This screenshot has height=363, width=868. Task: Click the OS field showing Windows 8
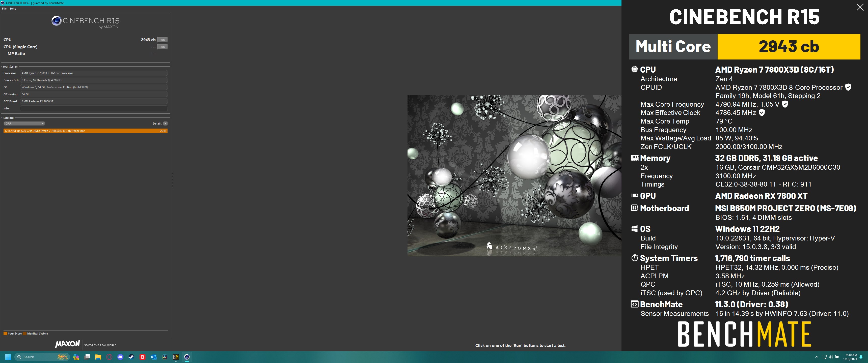94,87
